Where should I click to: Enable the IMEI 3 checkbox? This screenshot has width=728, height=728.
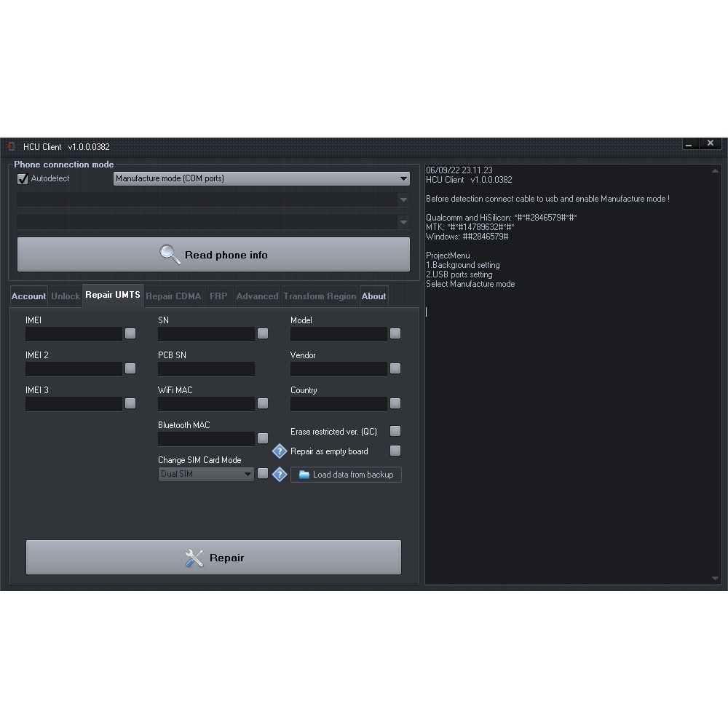[130, 403]
